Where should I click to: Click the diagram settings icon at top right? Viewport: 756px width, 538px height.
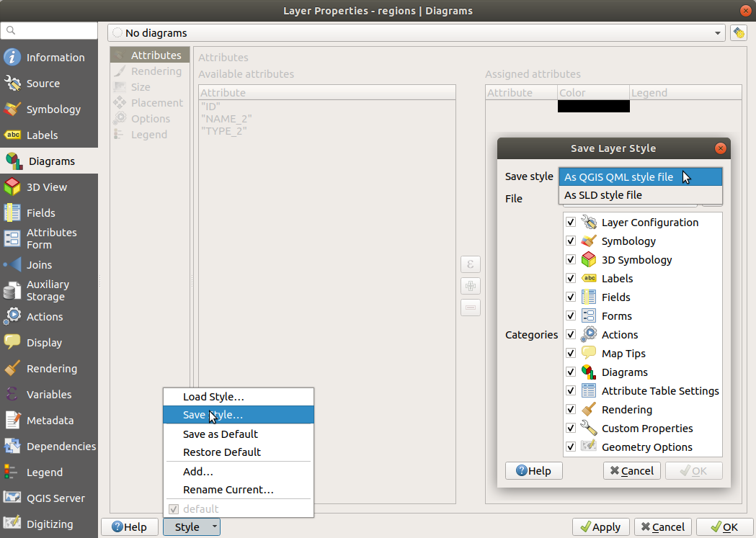click(x=738, y=33)
